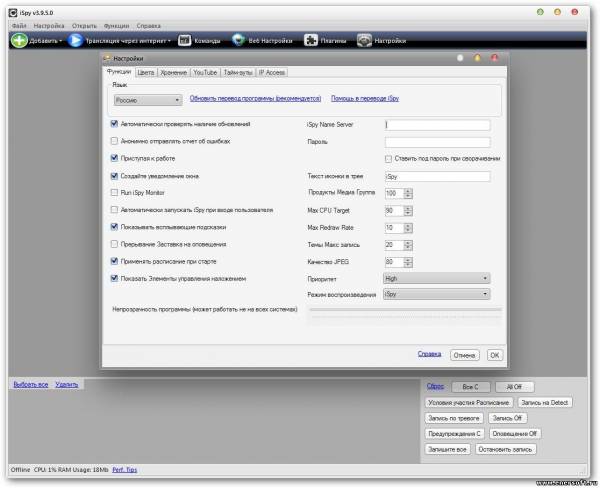Click the green plus Add icon
This screenshot has width=600, height=488.
(19, 40)
